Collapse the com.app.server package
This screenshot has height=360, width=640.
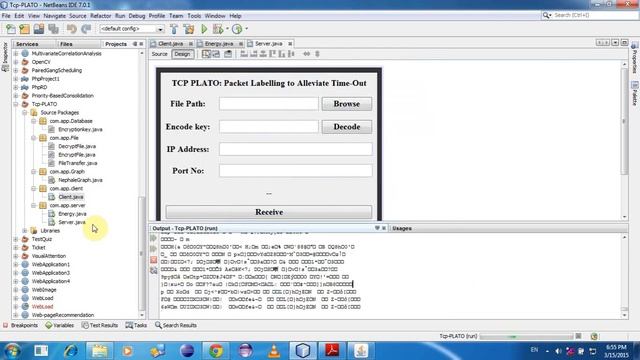[34, 205]
